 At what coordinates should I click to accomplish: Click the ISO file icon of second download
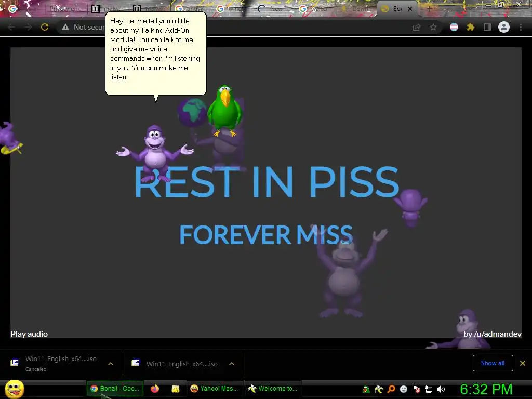coord(136,362)
